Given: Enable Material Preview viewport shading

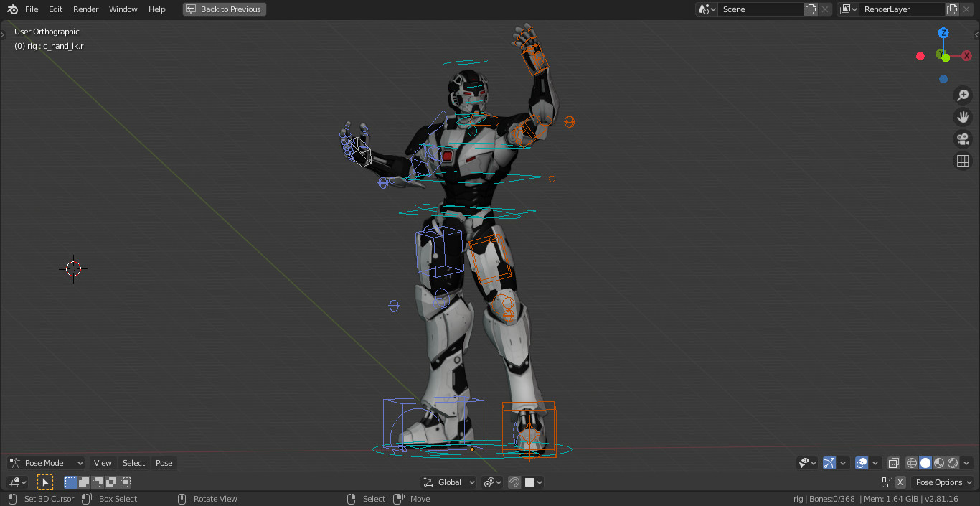Looking at the screenshot, I should pyautogui.click(x=939, y=463).
